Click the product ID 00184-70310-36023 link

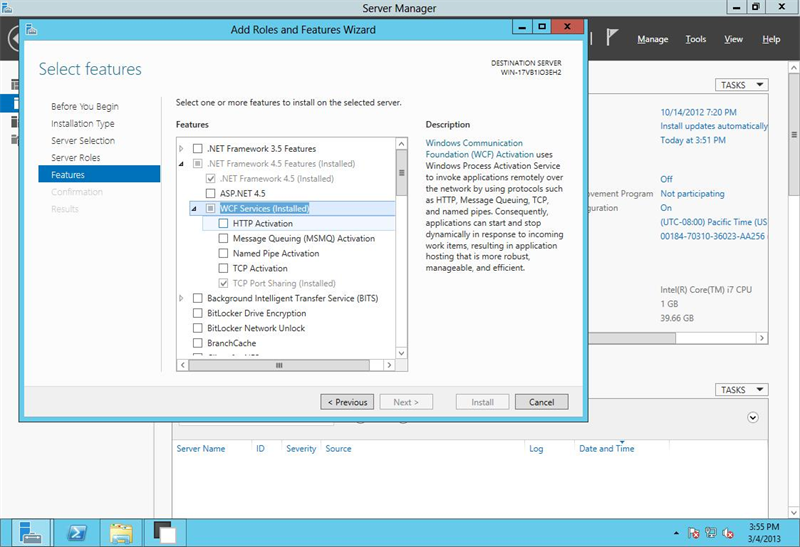[713, 236]
